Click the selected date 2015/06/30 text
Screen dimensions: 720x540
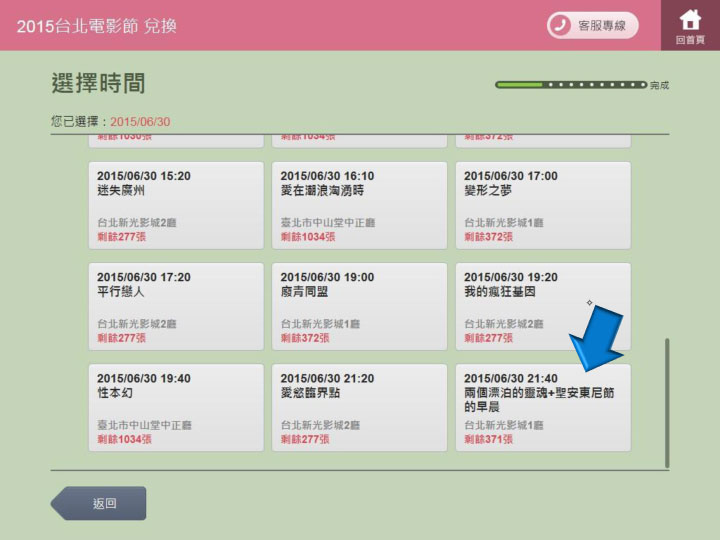click(x=140, y=122)
